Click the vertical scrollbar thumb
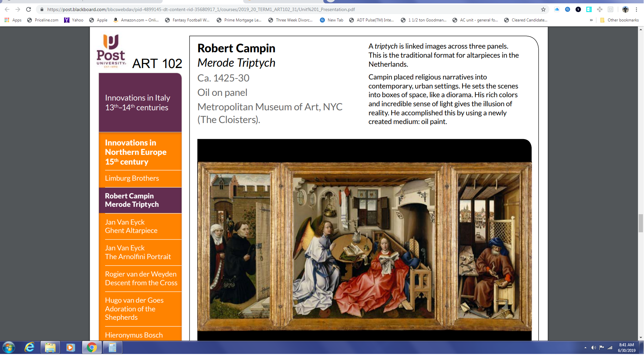The height and width of the screenshot is (362, 644). 641,223
